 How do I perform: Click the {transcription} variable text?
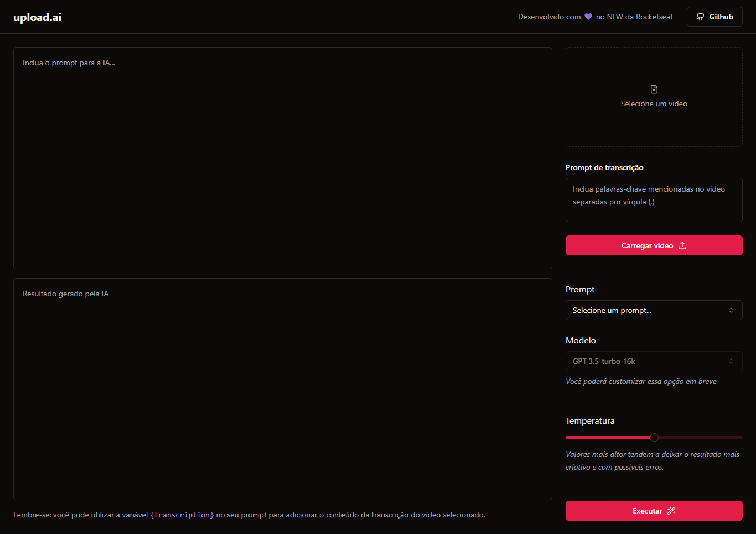182,515
